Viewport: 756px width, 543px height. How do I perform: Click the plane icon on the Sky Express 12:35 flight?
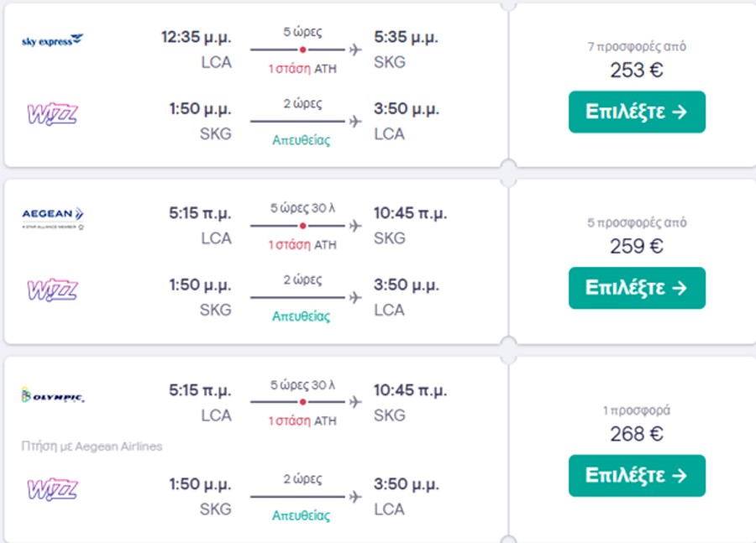click(x=355, y=50)
